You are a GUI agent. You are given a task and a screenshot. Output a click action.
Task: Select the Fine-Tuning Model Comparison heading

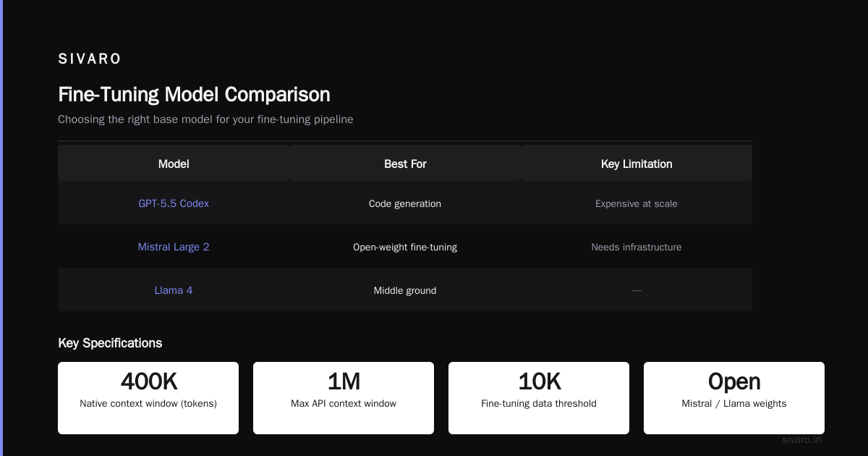pyautogui.click(x=194, y=94)
